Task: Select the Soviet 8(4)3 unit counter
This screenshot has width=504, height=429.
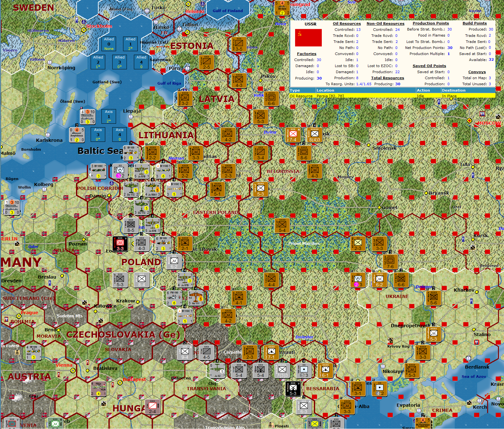Action: [x=314, y=135]
